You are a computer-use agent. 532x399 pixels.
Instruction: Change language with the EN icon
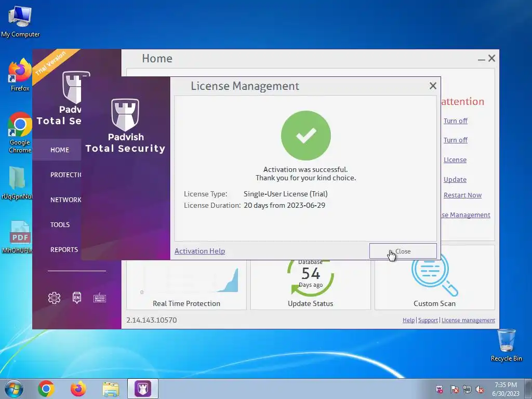point(77,298)
